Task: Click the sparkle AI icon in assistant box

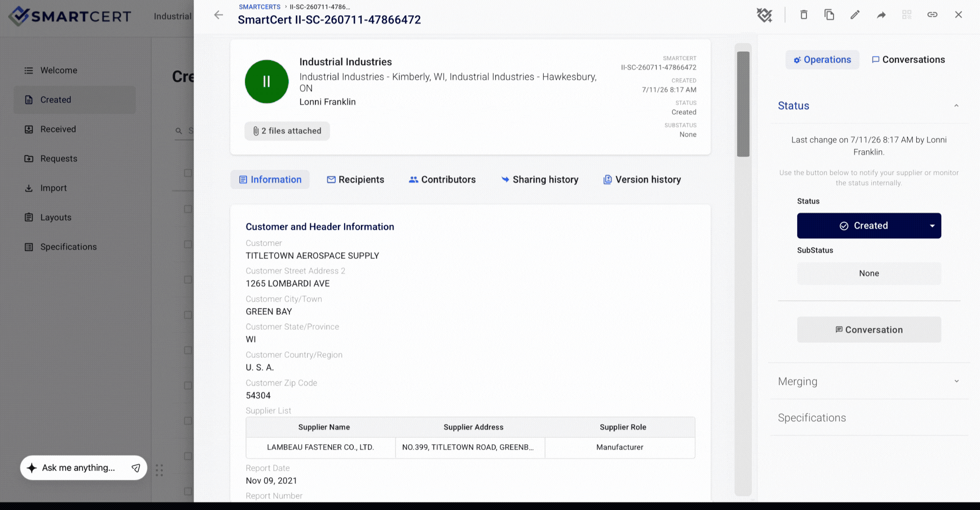Action: point(32,468)
